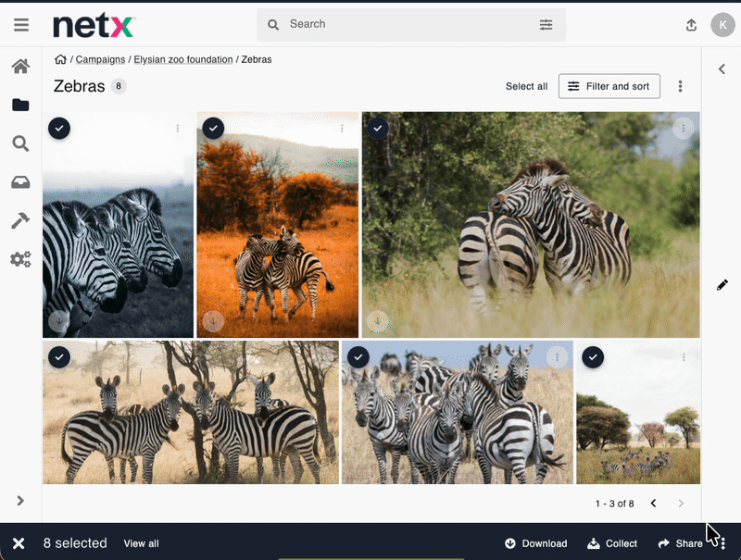741x560 pixels.
Task: Collapse the right side panel chevron
Action: tap(722, 68)
